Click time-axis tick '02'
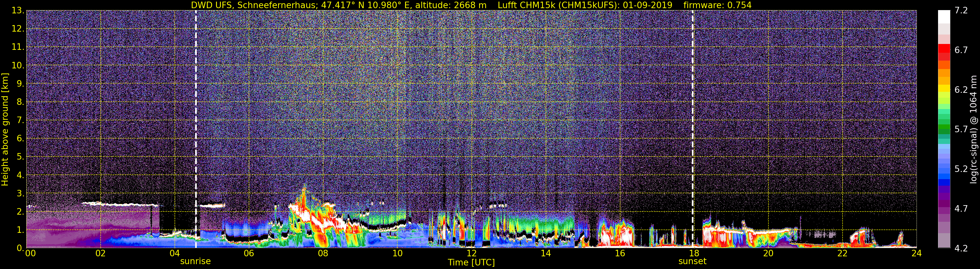Screen dimensions: 980x269 100,254
